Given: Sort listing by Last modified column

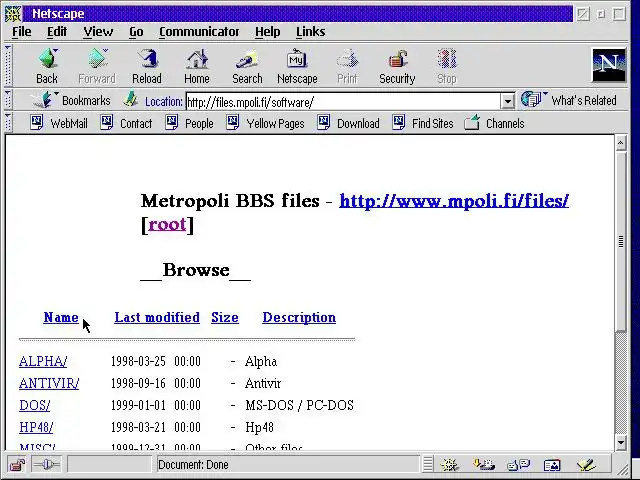Looking at the screenshot, I should 157,317.
